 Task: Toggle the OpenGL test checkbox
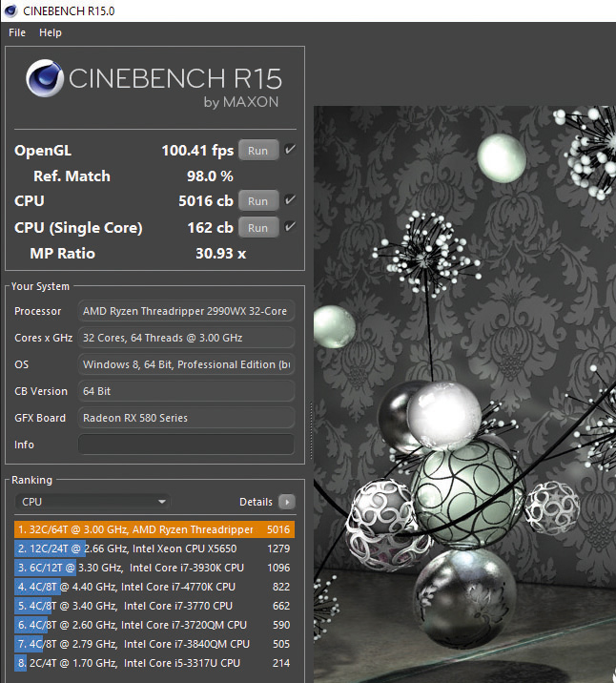tap(290, 150)
